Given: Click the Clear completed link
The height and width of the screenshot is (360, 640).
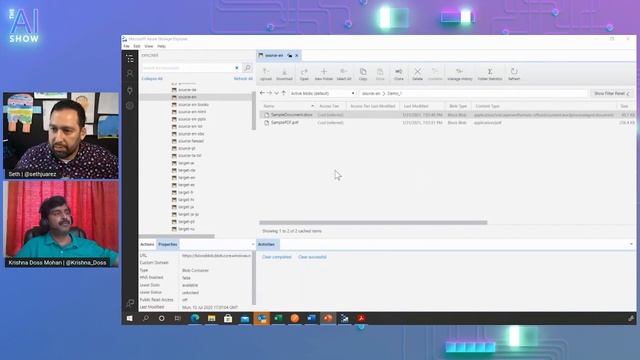Looking at the screenshot, I should (276, 257).
